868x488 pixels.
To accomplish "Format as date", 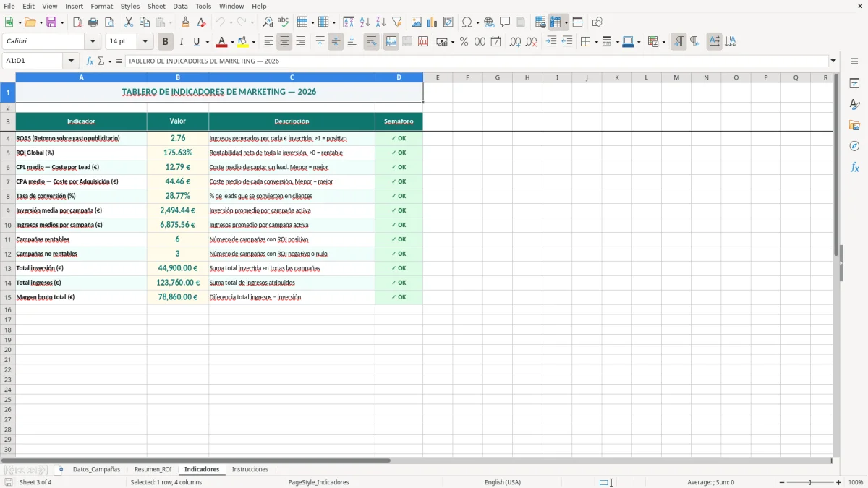I will coord(496,42).
